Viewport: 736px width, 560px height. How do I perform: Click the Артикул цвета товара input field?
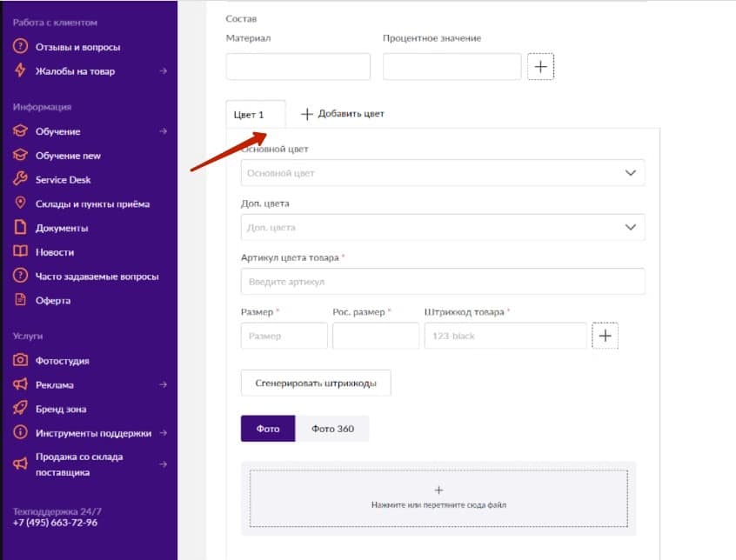(443, 282)
